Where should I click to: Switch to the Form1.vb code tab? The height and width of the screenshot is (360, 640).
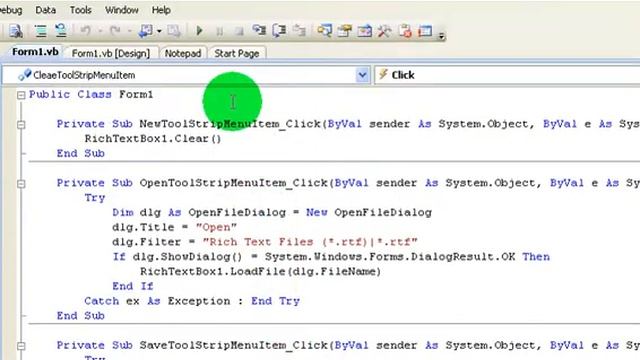point(35,52)
